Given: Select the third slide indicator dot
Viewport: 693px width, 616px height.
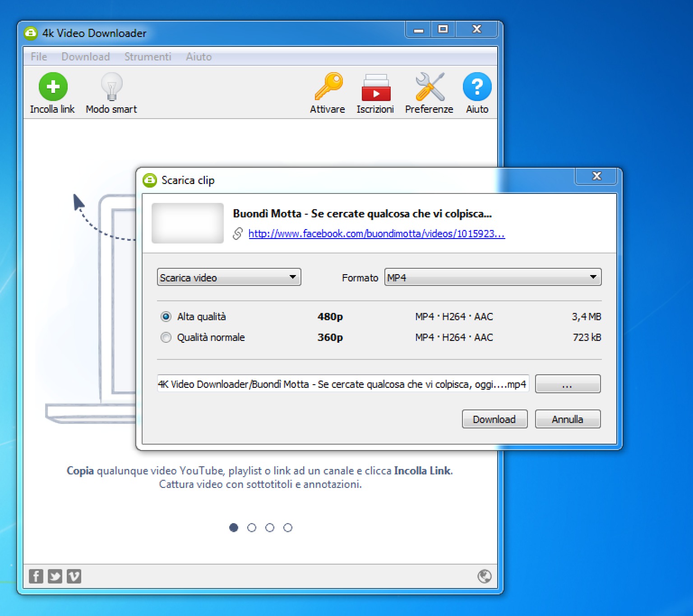Looking at the screenshot, I should 270,528.
